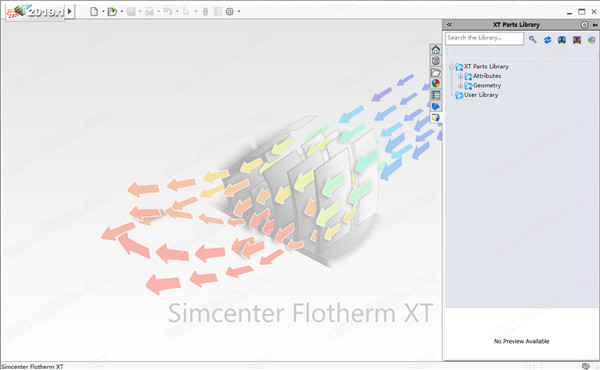Select the XT Parts Library pane tab icon
Image resolution: width=600 pixels, height=370 pixels.
pyautogui.click(x=435, y=117)
